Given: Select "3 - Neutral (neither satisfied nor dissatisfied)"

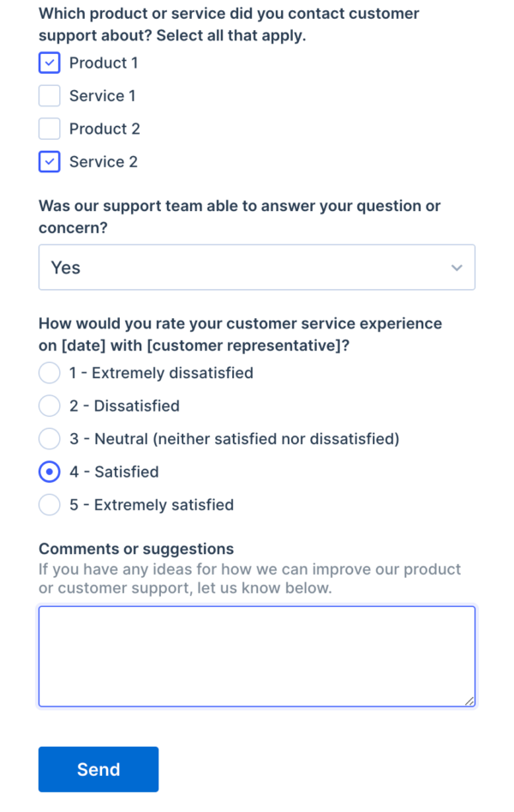Looking at the screenshot, I should pos(49,438).
